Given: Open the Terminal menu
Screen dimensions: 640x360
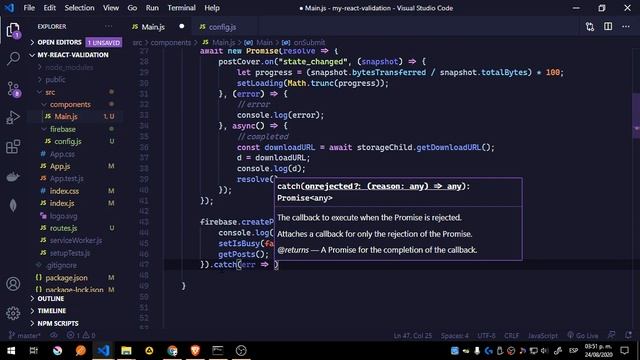Looking at the screenshot, I should coord(181,8).
